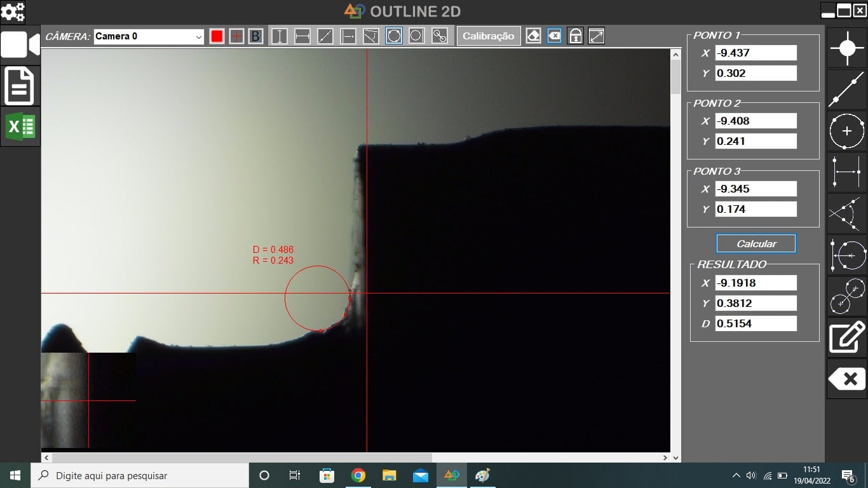The height and width of the screenshot is (488, 868).
Task: Click the horizontal scrollbar right arrow
Action: coord(665,457)
